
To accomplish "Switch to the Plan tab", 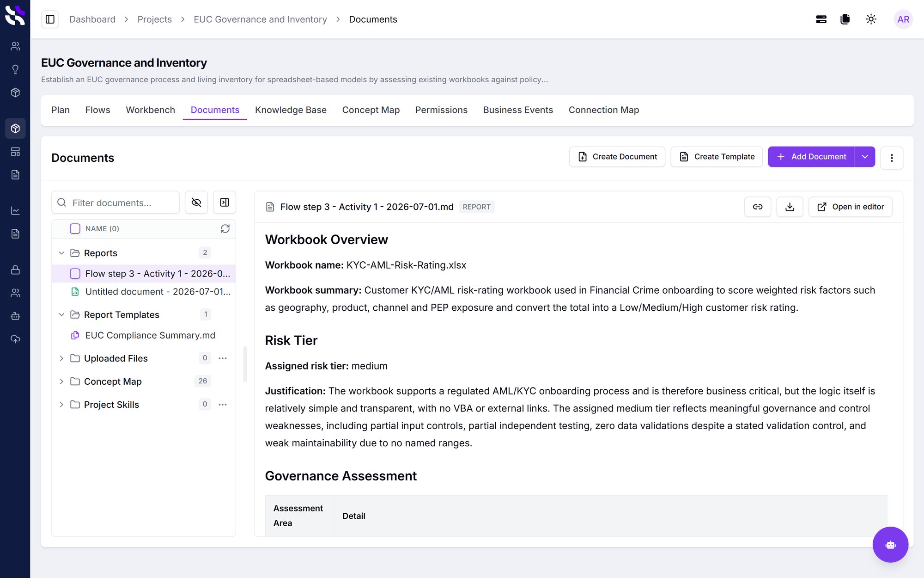I will (x=61, y=110).
